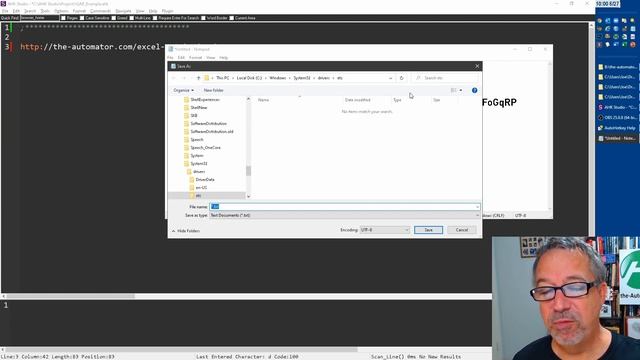The width and height of the screenshot is (640, 360).
Task: Open AHK Studio Options menu
Action: tap(61, 11)
